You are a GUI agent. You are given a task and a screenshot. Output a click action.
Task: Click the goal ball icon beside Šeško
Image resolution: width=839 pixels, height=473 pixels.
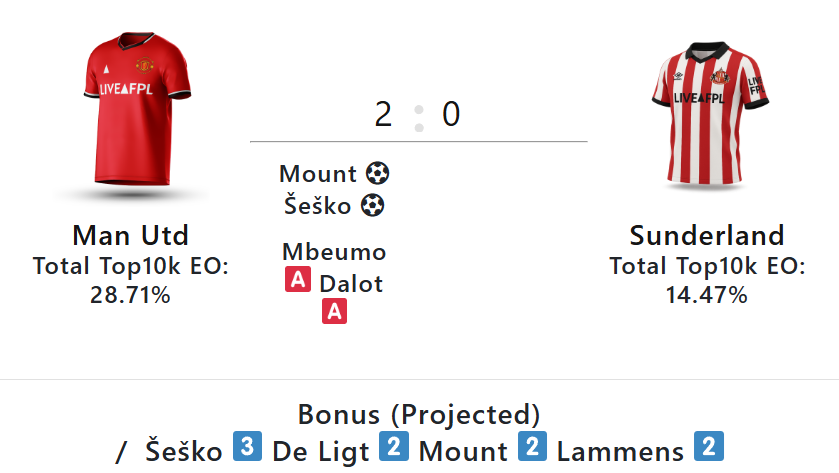tap(372, 206)
